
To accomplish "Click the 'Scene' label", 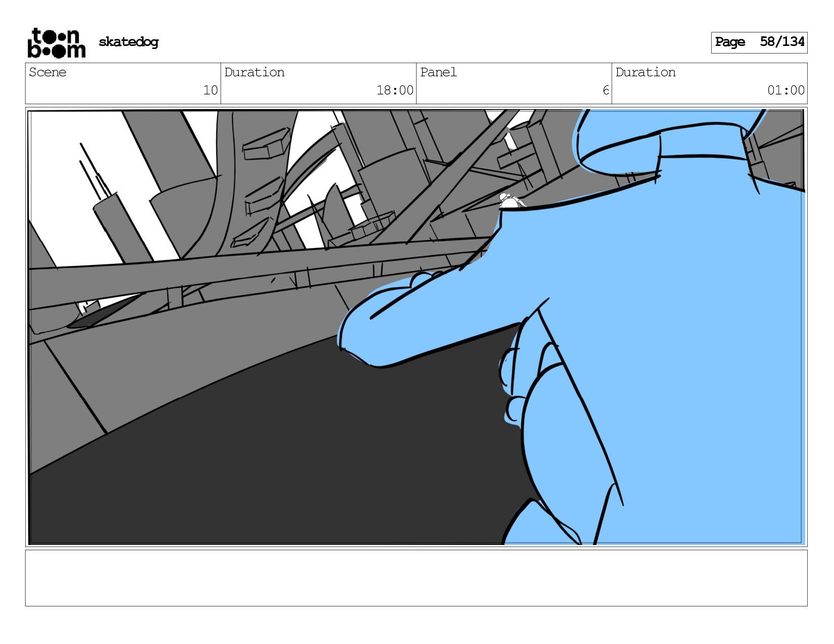I will [x=48, y=72].
